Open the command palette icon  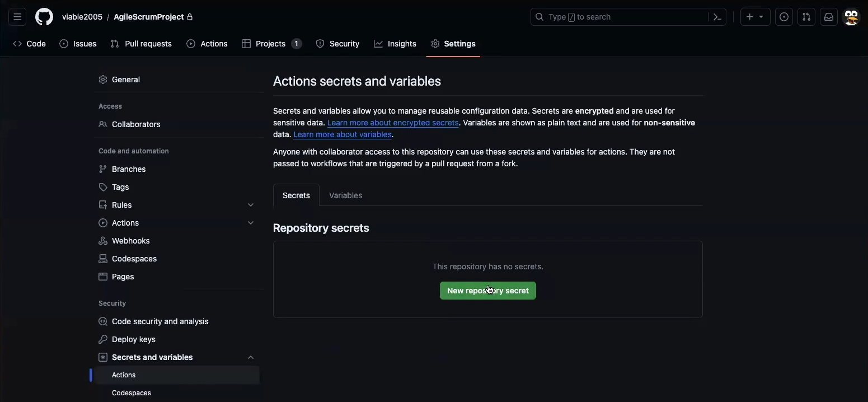click(x=717, y=17)
